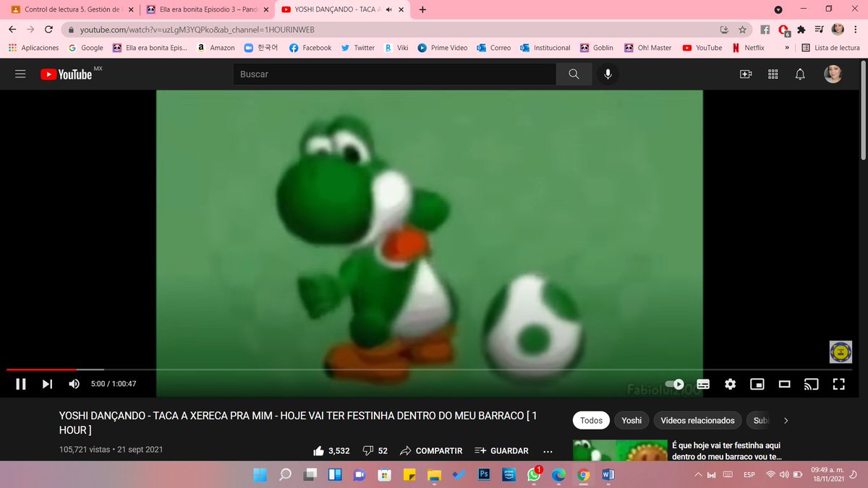
Task: Go back to previous page
Action: pyautogui.click(x=12, y=30)
